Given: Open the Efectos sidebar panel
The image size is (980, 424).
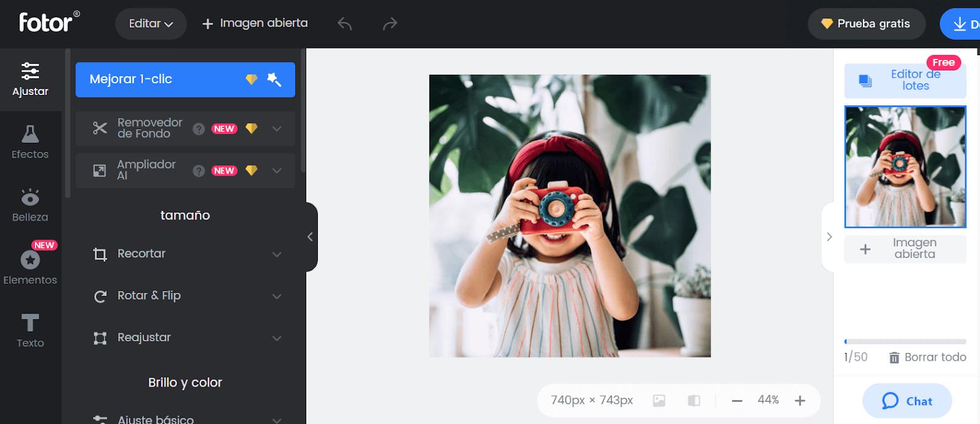Looking at the screenshot, I should coord(30,142).
